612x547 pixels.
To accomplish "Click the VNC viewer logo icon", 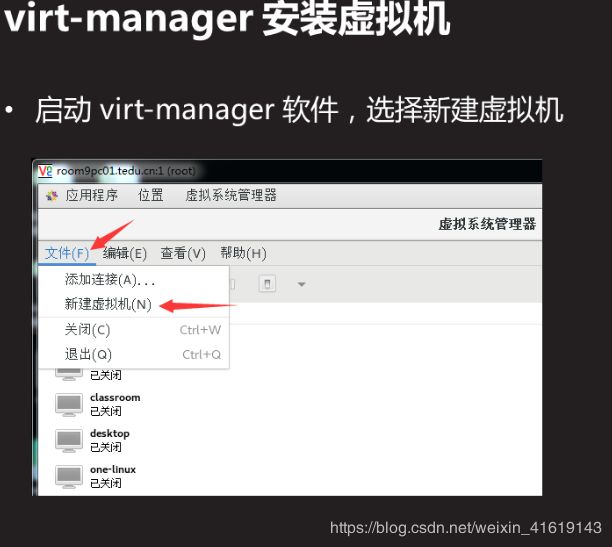I will [45, 171].
